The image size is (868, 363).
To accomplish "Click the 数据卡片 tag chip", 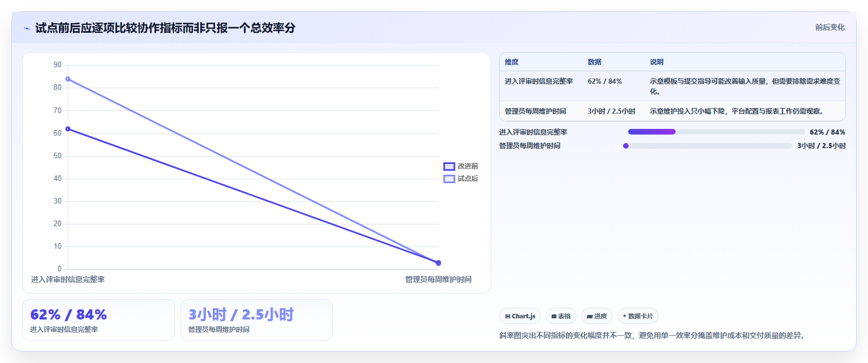I will tap(638, 316).
